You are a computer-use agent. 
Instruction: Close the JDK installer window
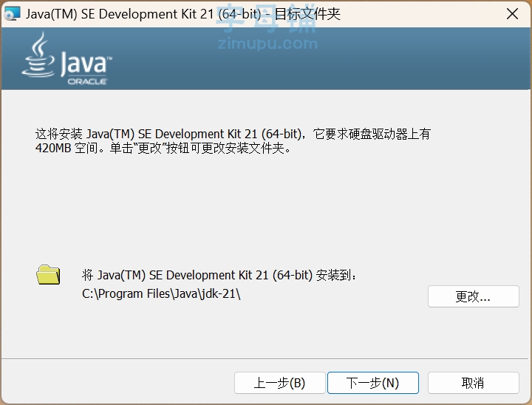click(x=512, y=14)
